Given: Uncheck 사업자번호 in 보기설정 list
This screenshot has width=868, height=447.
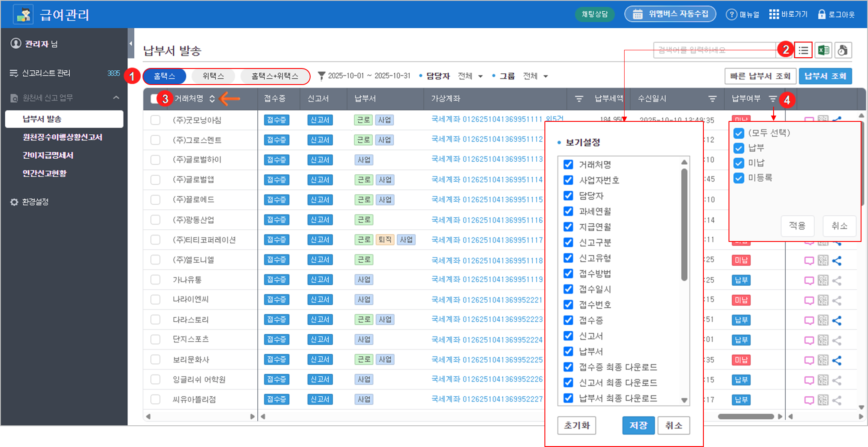Looking at the screenshot, I should pos(568,180).
